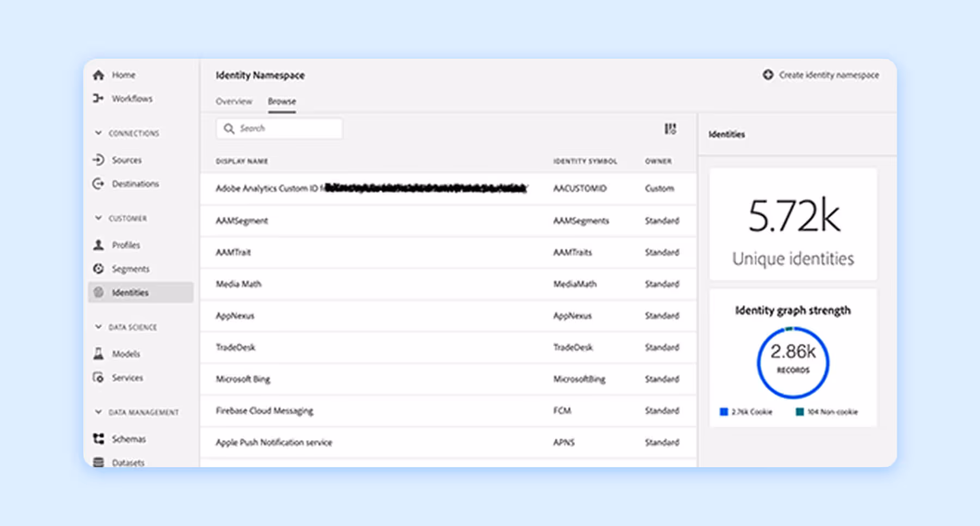This screenshot has width=980, height=526.
Task: Collapse the Connections section
Action: pos(99,133)
